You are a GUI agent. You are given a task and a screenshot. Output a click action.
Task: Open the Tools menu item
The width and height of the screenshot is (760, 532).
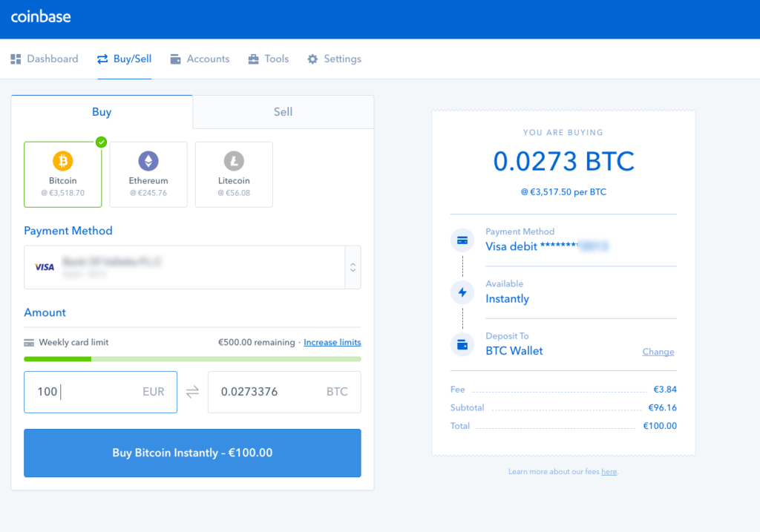coord(269,59)
